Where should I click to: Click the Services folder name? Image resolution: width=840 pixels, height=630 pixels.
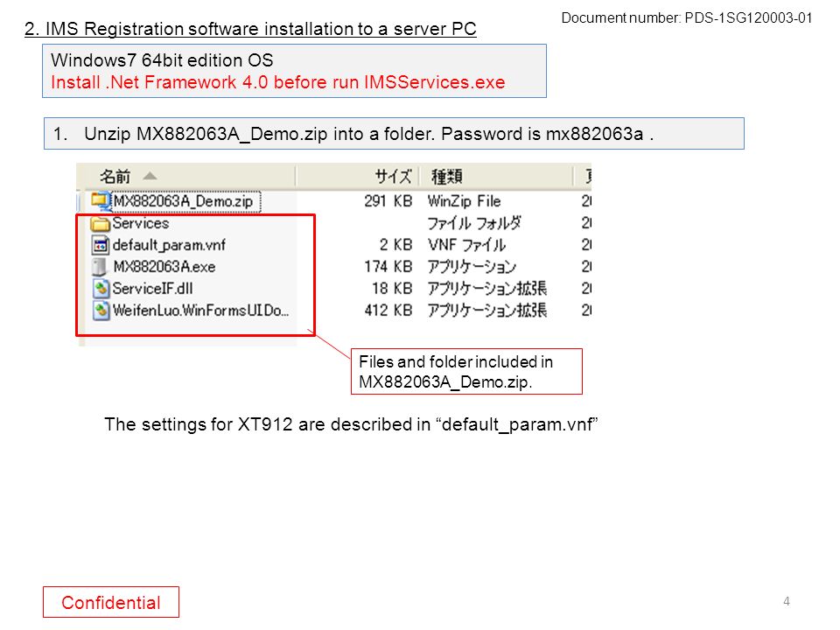[140, 223]
